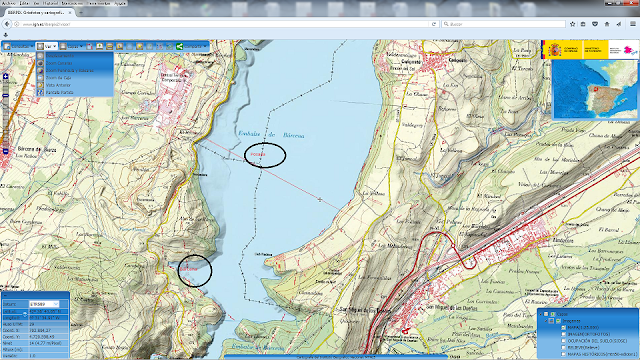
Task: Click the Imágenes folder icon in layer tree
Action: tap(558, 321)
